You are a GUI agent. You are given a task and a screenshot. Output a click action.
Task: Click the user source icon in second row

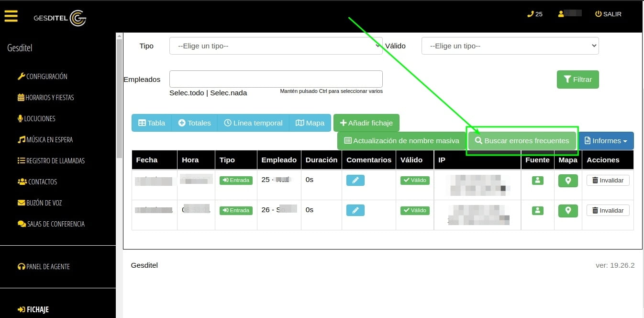[x=537, y=210]
